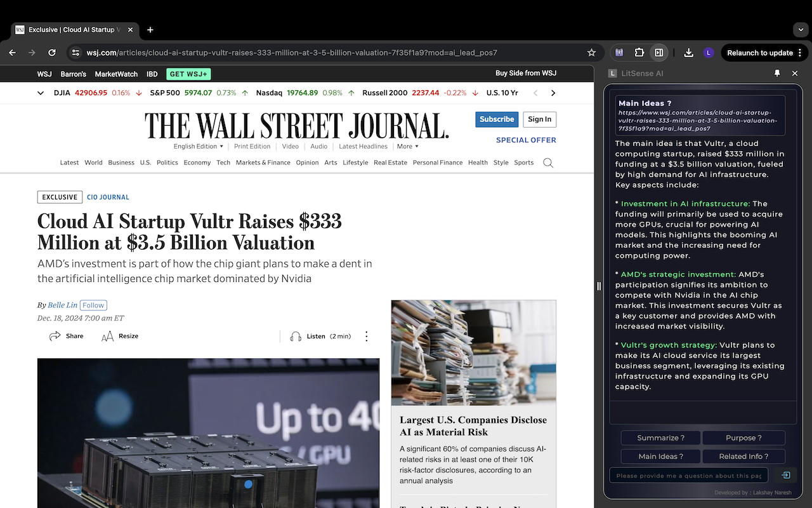This screenshot has width=812, height=508.
Task: Click the question input field in LitSense
Action: point(689,475)
